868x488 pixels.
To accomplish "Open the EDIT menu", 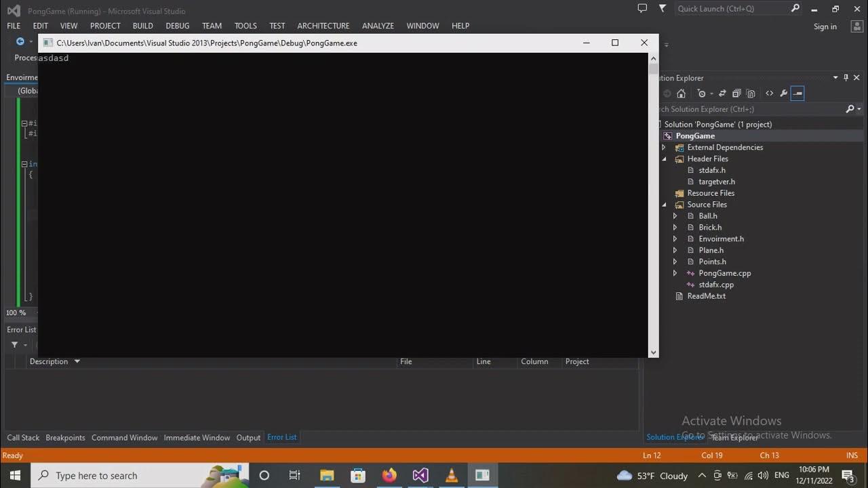I will (x=41, y=26).
